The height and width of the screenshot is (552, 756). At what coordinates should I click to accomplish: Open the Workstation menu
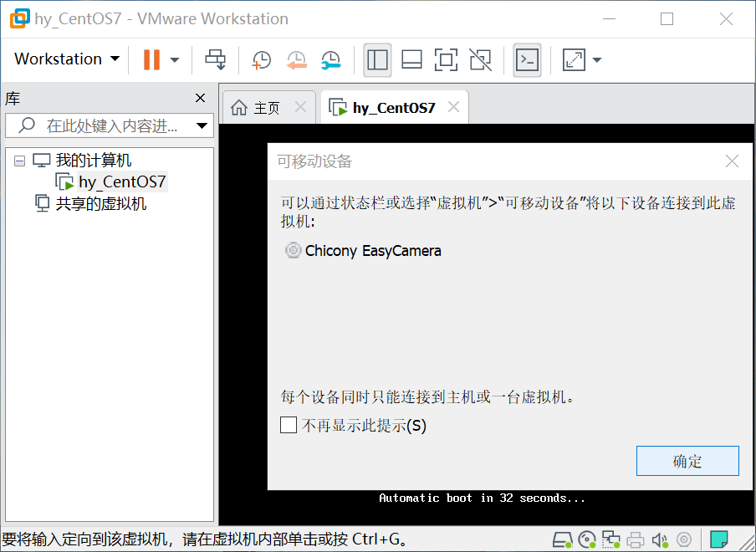point(67,59)
